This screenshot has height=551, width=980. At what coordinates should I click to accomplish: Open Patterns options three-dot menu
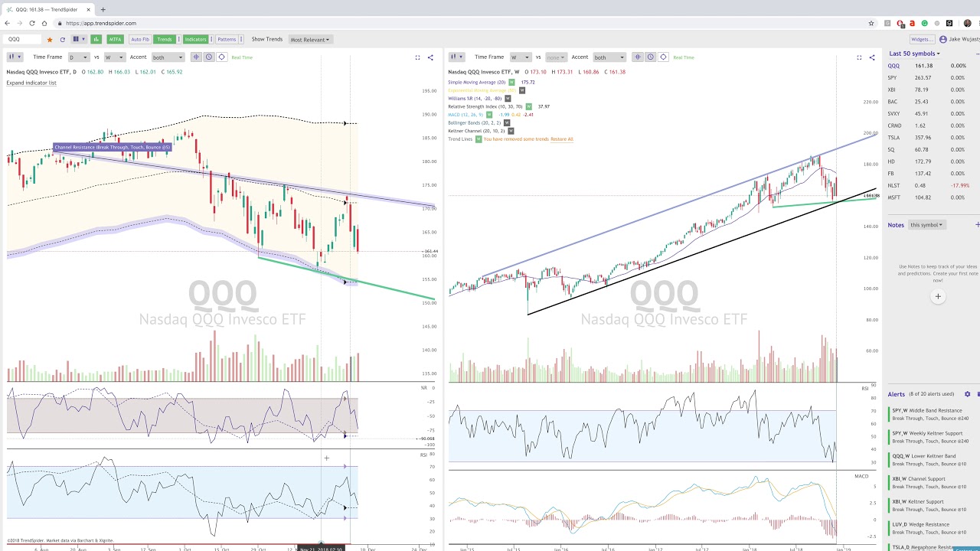241,39
